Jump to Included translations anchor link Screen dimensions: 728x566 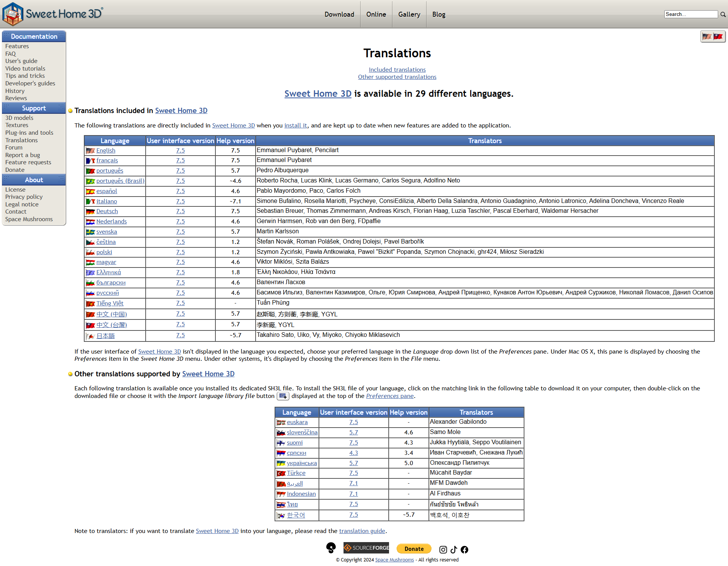pyautogui.click(x=397, y=70)
